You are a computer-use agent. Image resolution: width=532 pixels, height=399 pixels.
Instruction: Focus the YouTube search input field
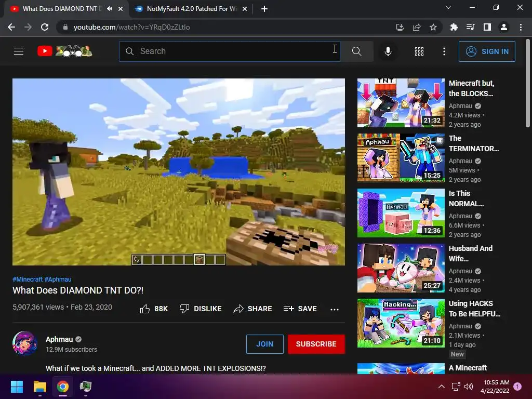(229, 51)
